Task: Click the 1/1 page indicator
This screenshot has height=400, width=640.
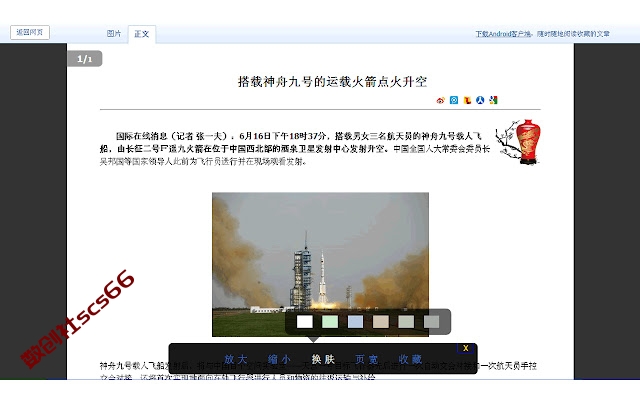Action: point(84,59)
